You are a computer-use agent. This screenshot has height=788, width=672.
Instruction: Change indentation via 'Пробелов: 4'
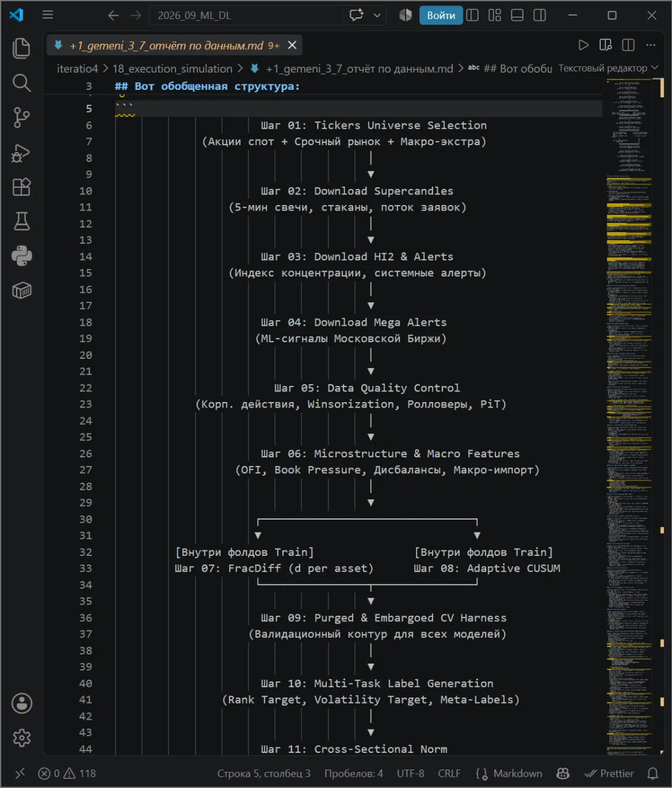tap(354, 773)
